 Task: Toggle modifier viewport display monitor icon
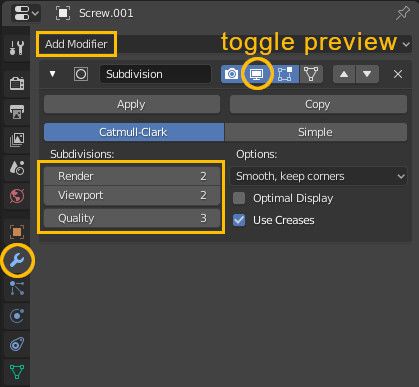257,74
